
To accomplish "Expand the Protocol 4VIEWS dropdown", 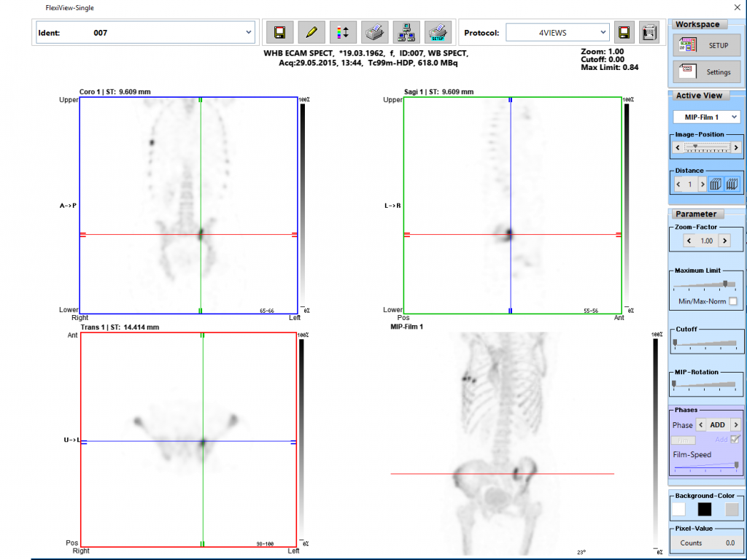I will coord(603,33).
